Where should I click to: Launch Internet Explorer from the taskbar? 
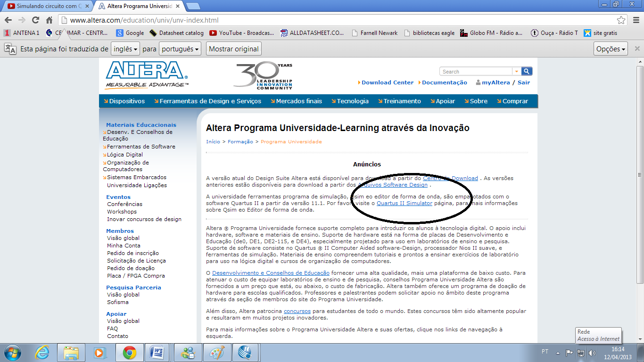43,352
